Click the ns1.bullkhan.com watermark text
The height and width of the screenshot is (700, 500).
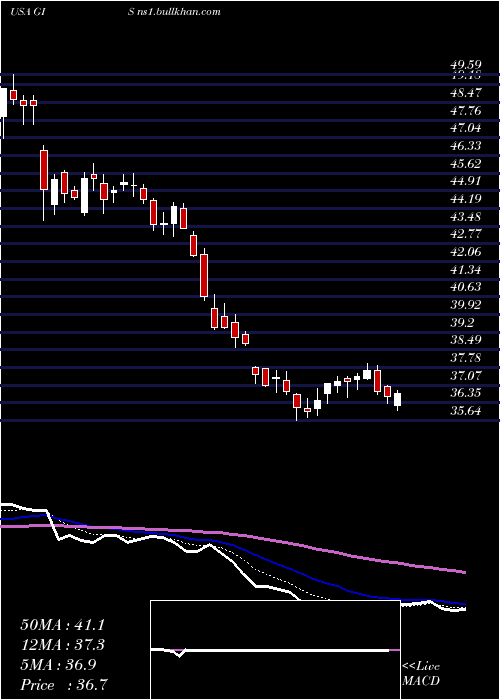[x=179, y=11]
